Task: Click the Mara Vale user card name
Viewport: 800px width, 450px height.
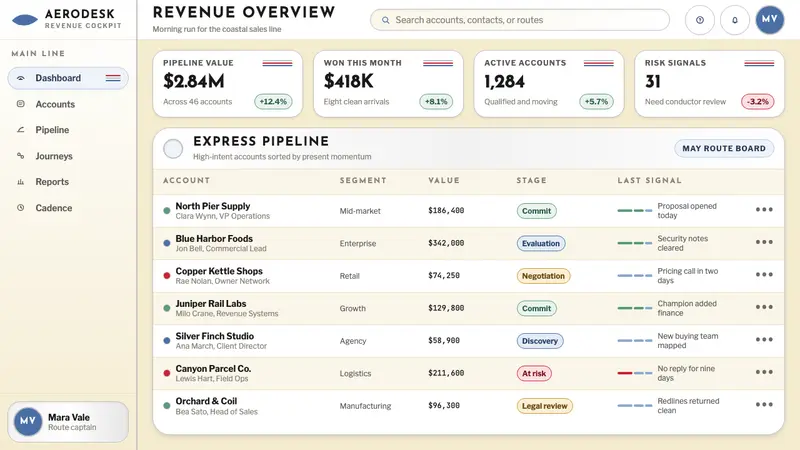Action: (69, 417)
